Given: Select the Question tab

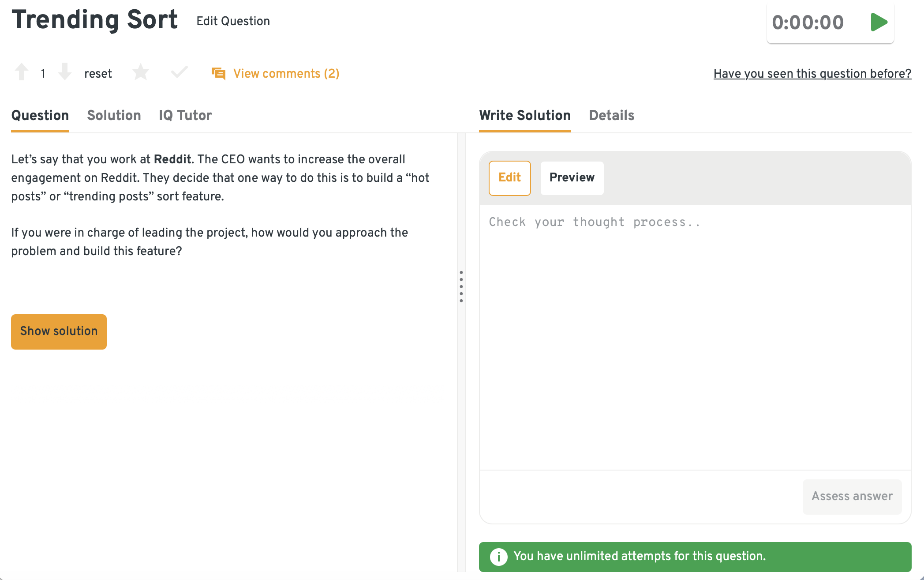Looking at the screenshot, I should (40, 115).
